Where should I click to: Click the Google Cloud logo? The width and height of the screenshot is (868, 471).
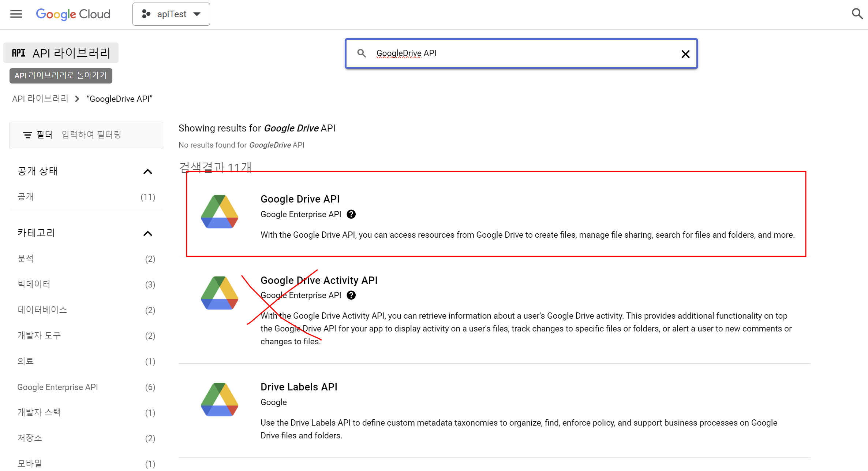pos(73,14)
